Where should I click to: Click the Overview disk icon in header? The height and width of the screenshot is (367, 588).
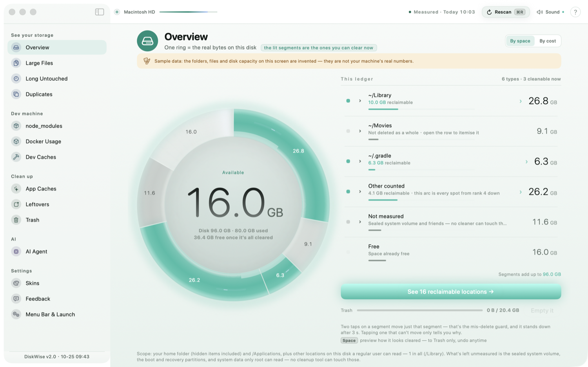coord(147,41)
